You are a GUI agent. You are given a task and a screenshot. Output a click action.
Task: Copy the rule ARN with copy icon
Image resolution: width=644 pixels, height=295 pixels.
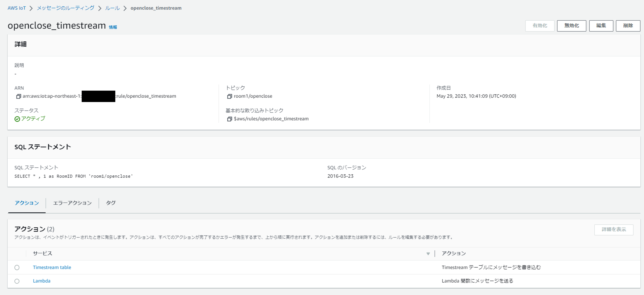[x=18, y=96]
